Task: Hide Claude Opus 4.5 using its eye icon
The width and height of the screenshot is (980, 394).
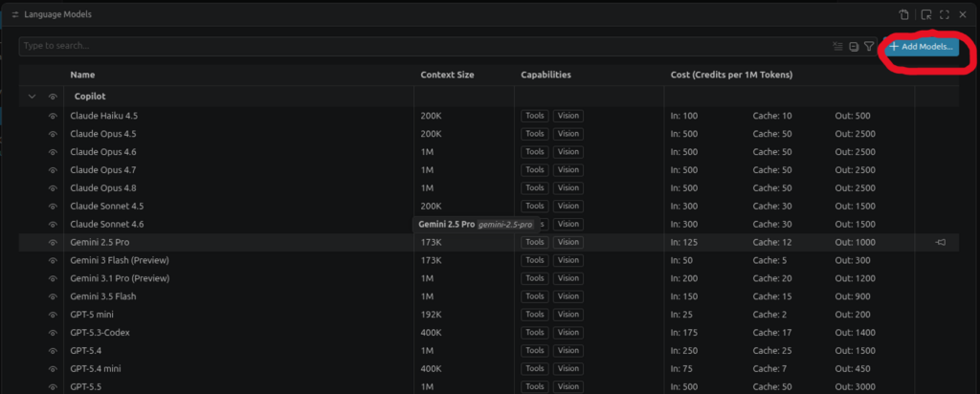Action: click(x=54, y=134)
